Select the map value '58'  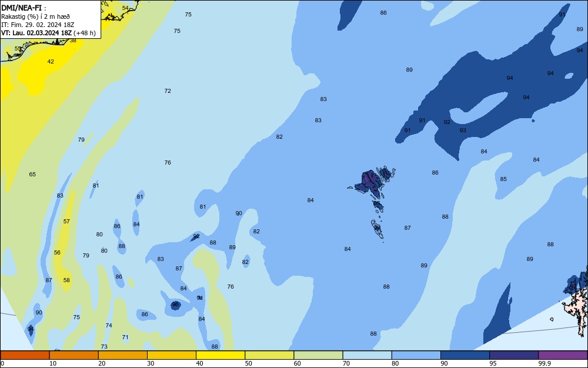point(66,280)
